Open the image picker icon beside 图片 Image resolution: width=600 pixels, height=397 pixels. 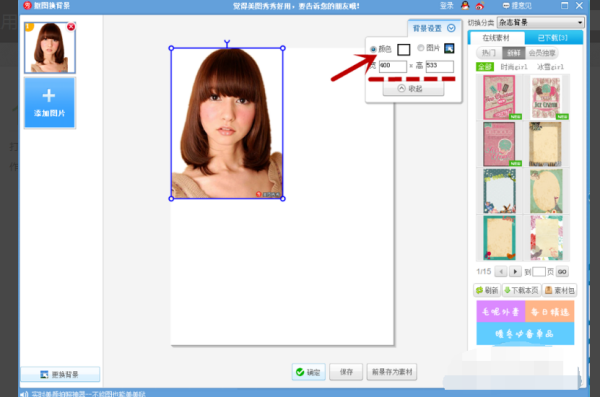click(x=449, y=48)
